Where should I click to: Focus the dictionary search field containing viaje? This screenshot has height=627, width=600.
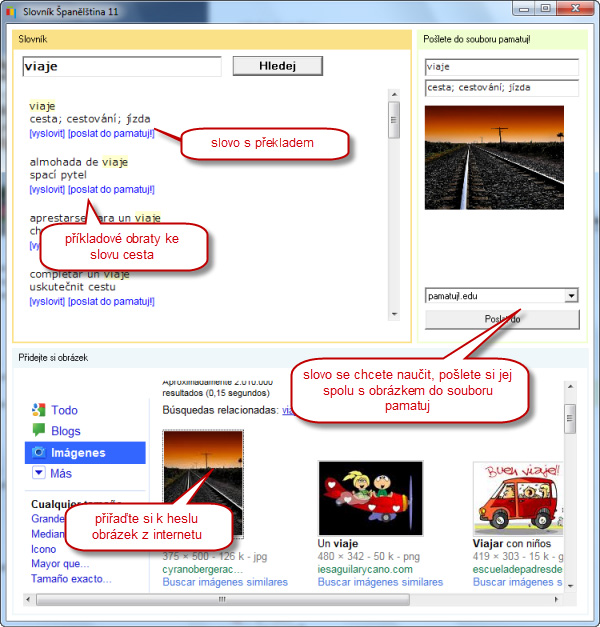tap(122, 66)
